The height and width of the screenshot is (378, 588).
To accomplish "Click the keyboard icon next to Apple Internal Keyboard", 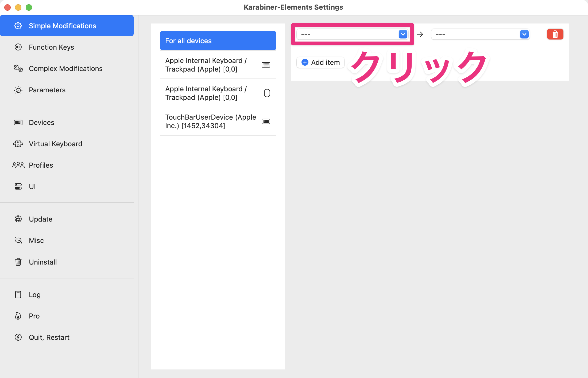I will point(266,65).
